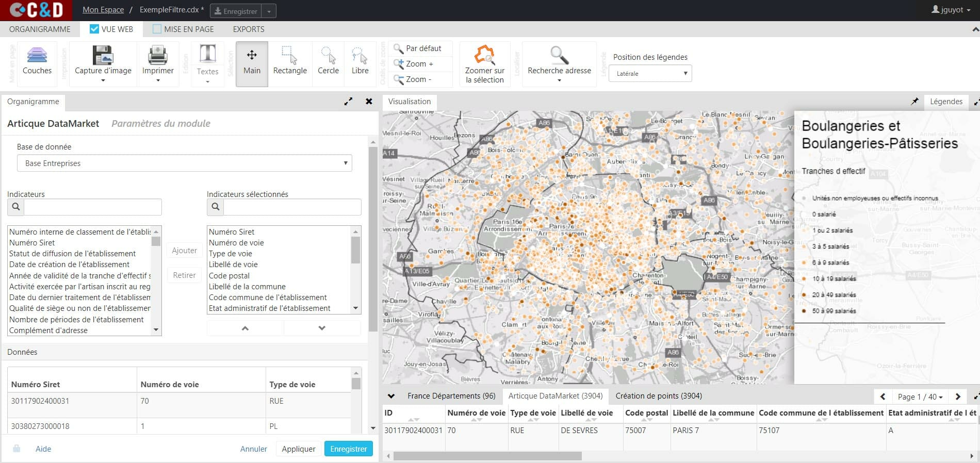Close the Organigramme panel
Viewport: 980px width, 463px height.
click(369, 102)
